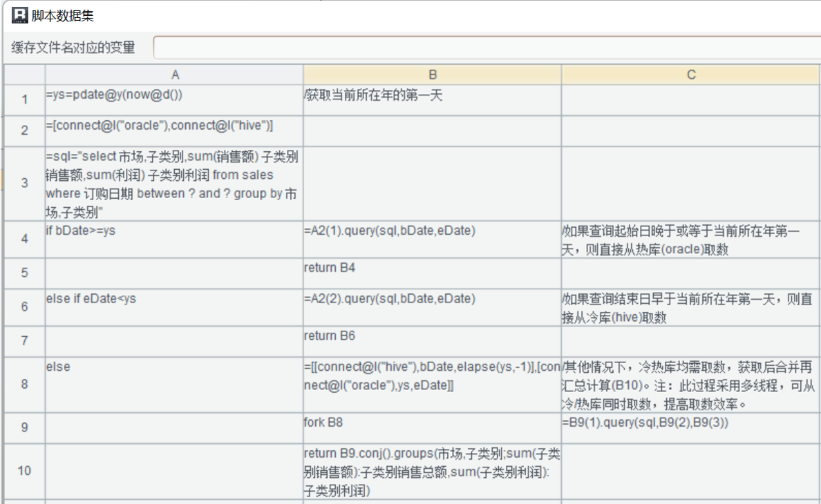The height and width of the screenshot is (504, 821).
Task: Select comment cell about 热库(oracle)取数
Action: [690, 240]
